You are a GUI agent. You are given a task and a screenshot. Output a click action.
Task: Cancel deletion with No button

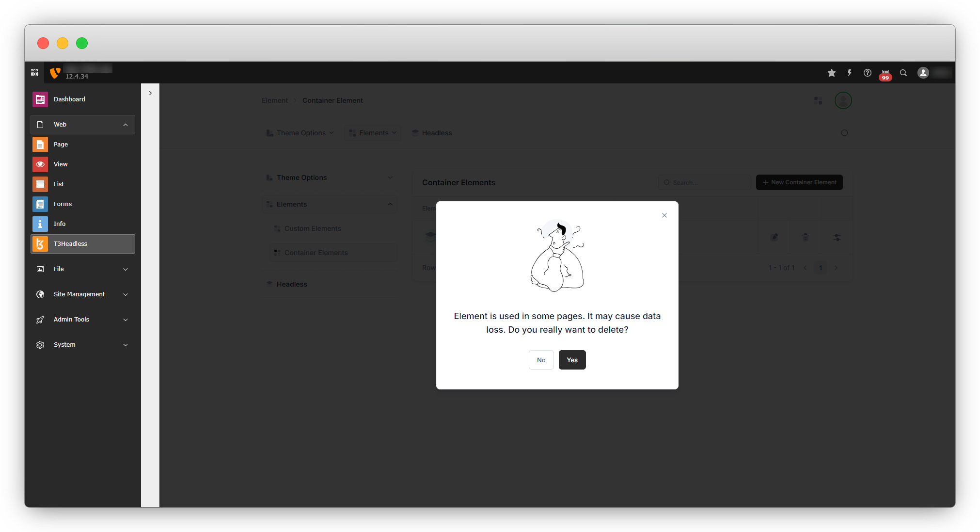click(x=541, y=360)
